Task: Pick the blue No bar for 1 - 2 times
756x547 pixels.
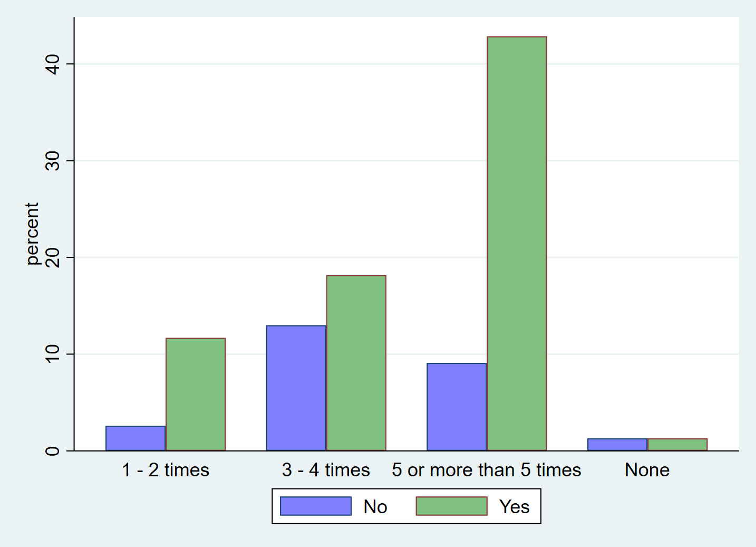Action: 135,438
